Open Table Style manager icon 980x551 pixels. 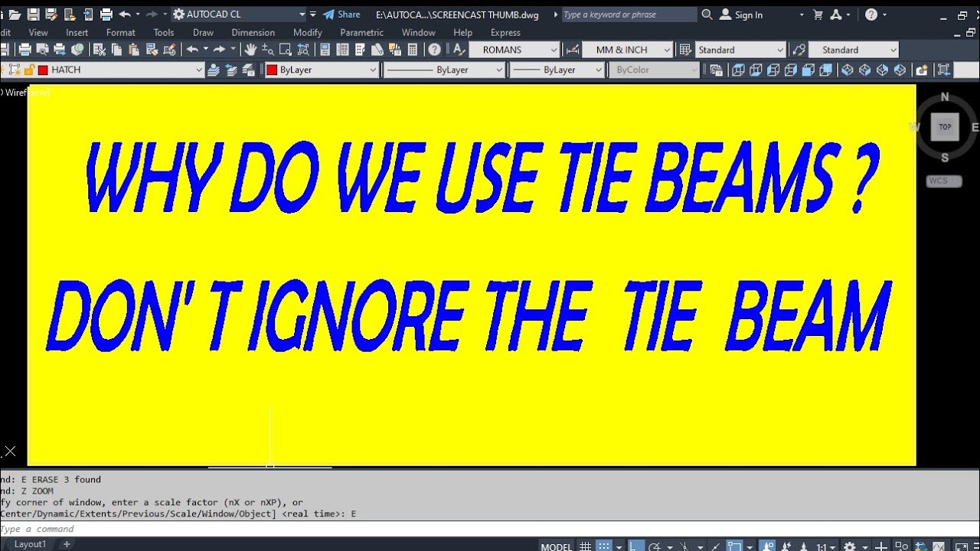tap(685, 50)
